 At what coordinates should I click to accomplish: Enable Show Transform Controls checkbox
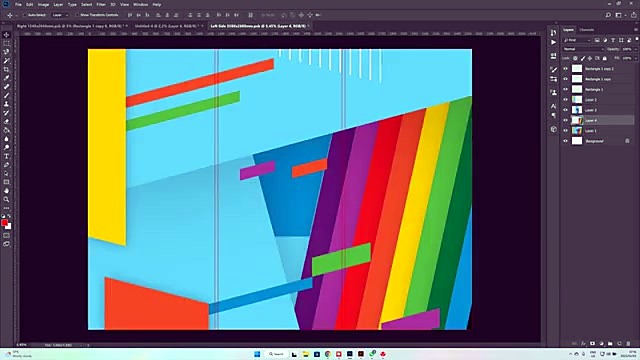[77, 15]
